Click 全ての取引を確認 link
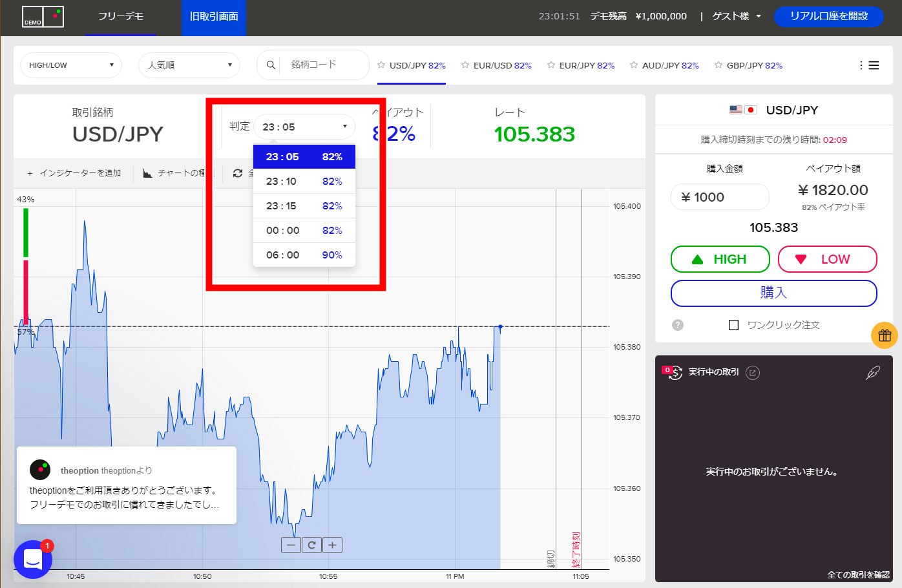This screenshot has width=902, height=588. click(858, 574)
